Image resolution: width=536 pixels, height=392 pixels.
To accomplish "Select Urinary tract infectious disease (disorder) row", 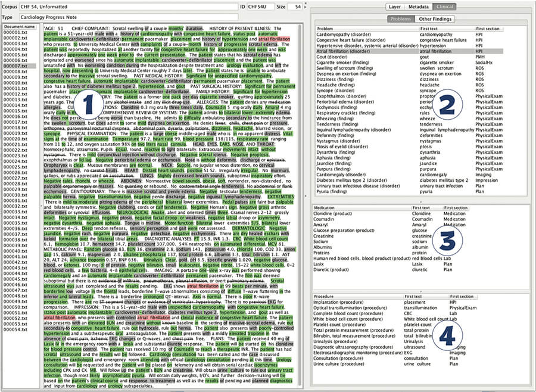I will tap(410, 186).
